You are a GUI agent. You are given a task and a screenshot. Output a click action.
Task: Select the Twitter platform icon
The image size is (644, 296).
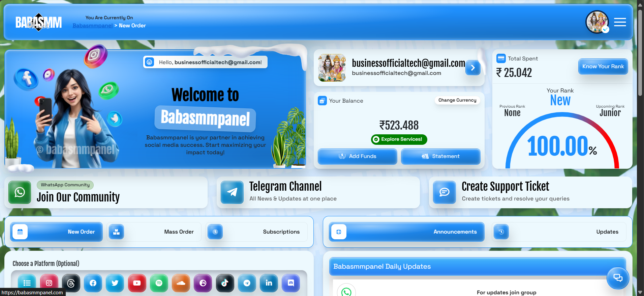(x=115, y=283)
